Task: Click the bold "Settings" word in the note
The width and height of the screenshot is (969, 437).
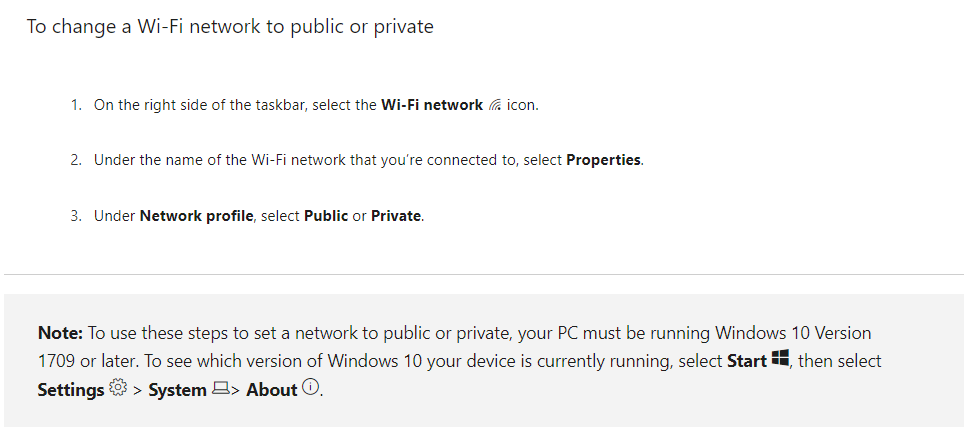Action: [70, 390]
